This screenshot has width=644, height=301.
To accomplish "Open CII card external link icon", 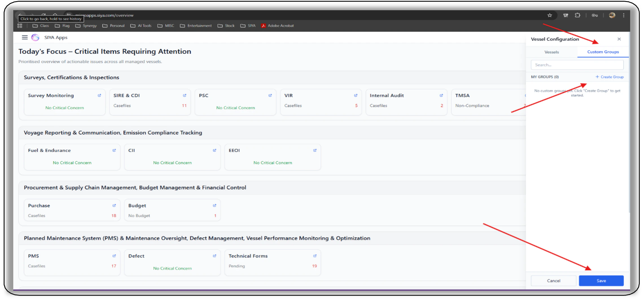I will point(214,150).
